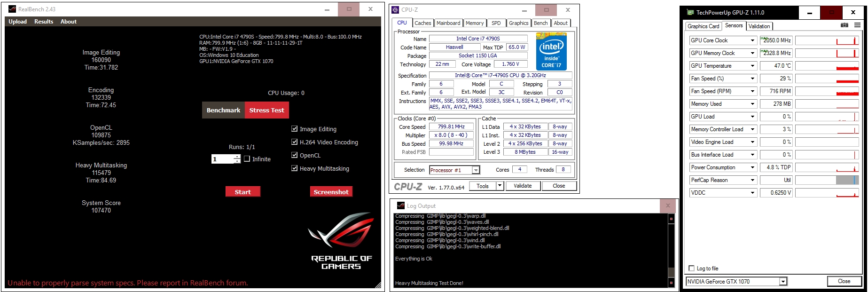Switch to the Stress Test tab
Screen dimensions: 868x292
(x=266, y=110)
